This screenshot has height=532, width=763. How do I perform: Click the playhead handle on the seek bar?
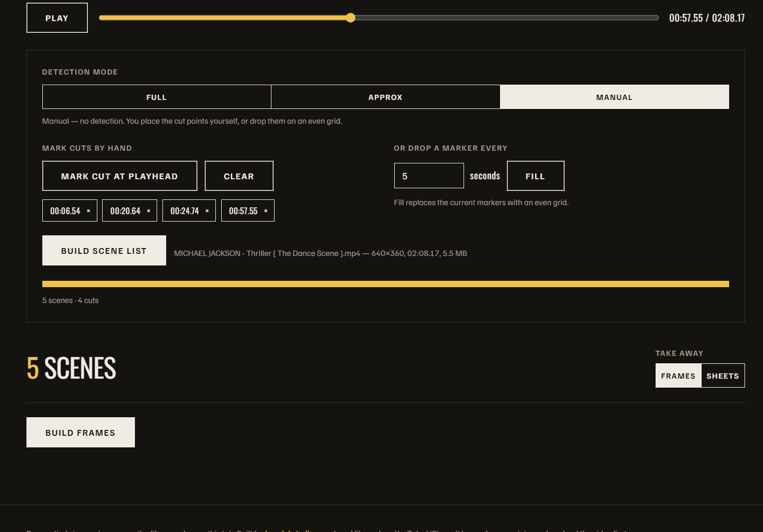[x=350, y=18]
